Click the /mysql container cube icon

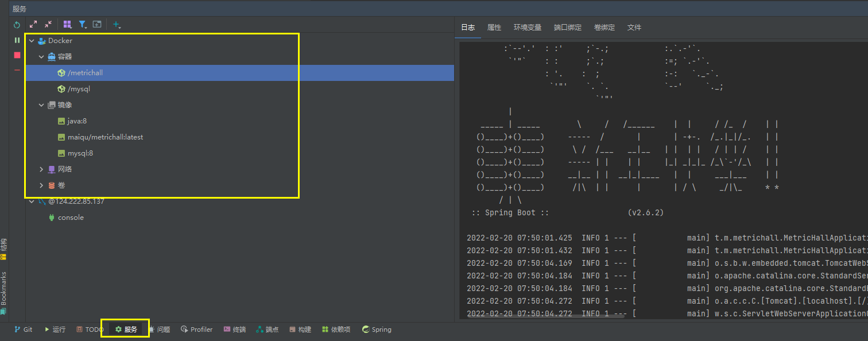coord(61,89)
